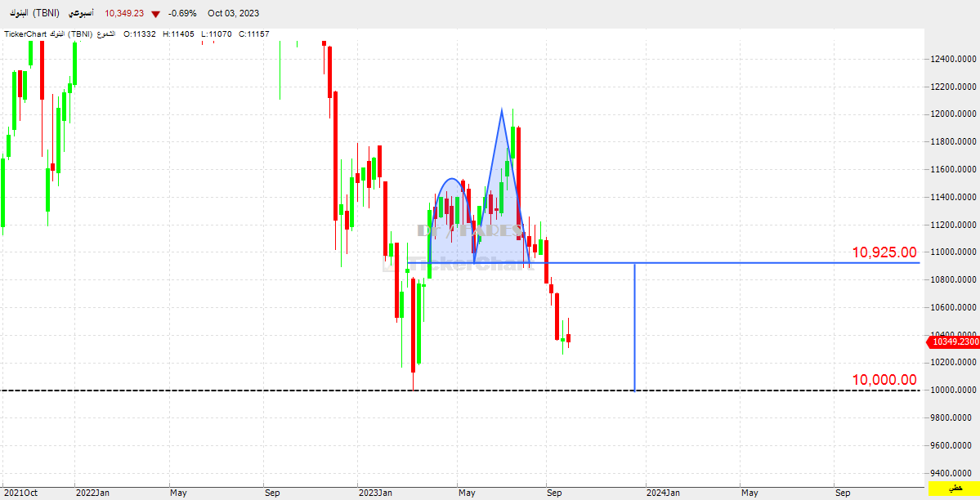Click the 12000.0000 price axis label
The width and height of the screenshot is (980, 500).
point(952,114)
